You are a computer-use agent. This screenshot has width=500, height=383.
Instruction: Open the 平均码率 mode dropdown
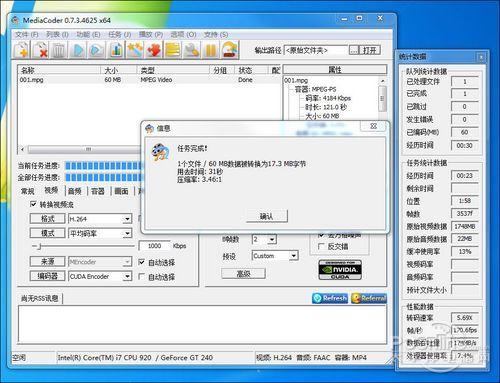tap(127, 233)
